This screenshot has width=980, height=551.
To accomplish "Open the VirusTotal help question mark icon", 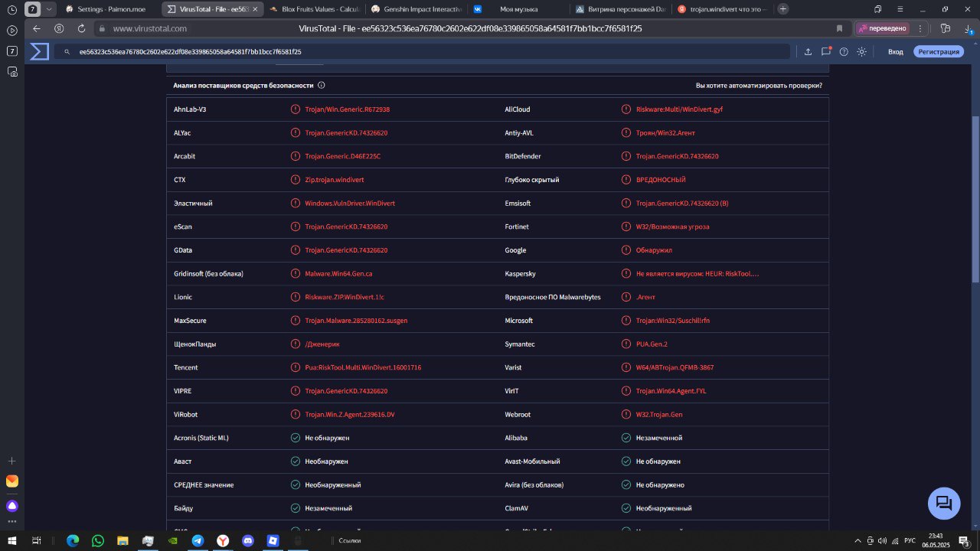I will click(844, 51).
